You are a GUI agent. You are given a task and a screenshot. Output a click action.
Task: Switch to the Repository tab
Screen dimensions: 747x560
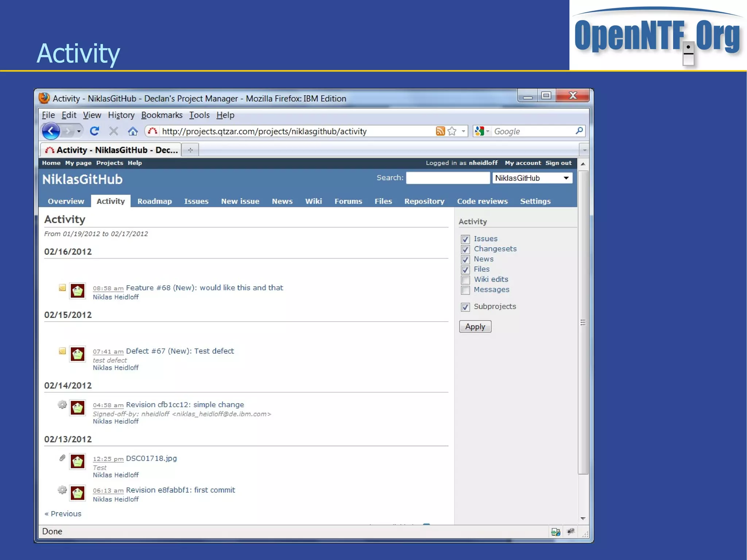pos(424,201)
